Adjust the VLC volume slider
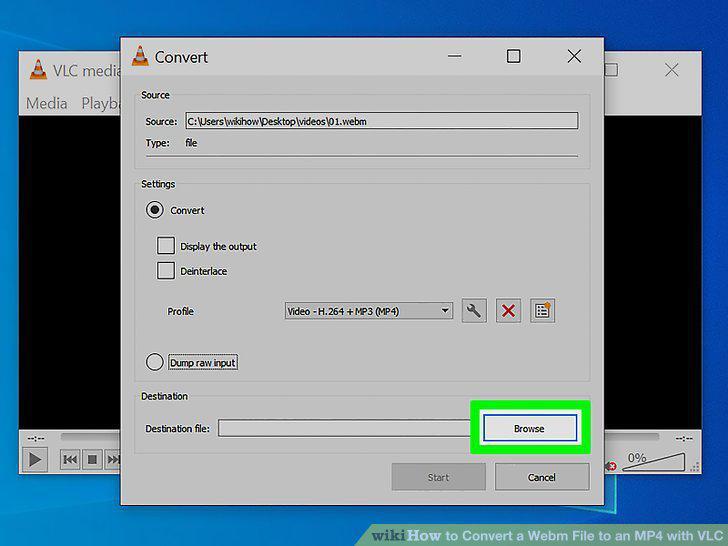728x546 pixels. 653,462
